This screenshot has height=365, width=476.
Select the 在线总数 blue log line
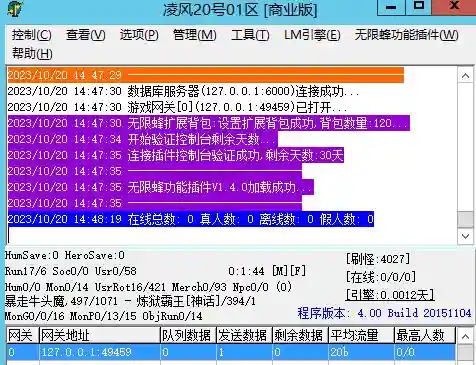(x=191, y=219)
